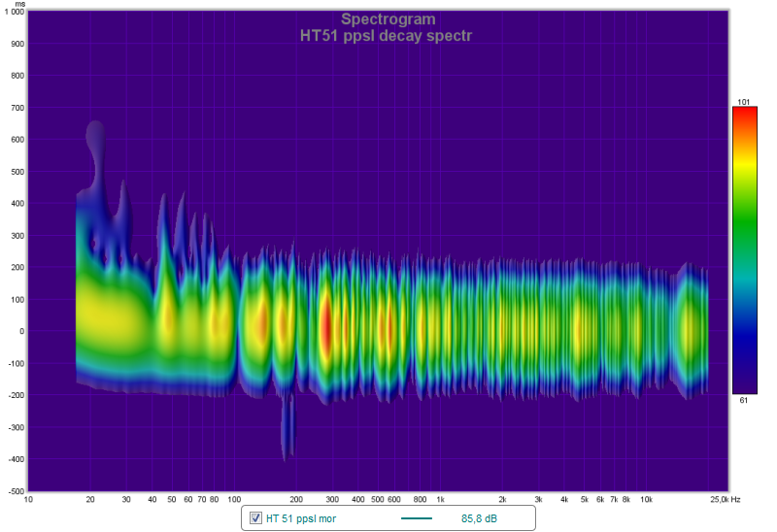Screen dimensions: 777x532
Task: Click the 50 frequency axis label
Action: tap(172, 499)
